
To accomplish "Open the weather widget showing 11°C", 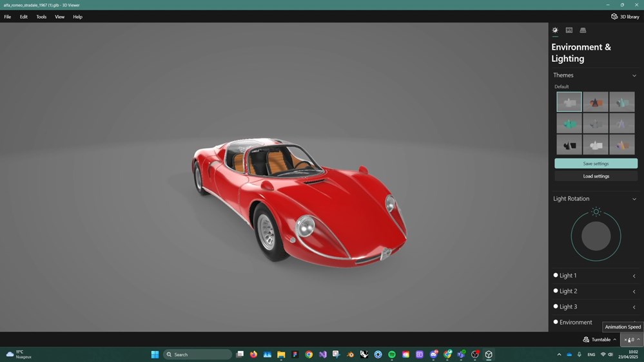I will coord(19,355).
